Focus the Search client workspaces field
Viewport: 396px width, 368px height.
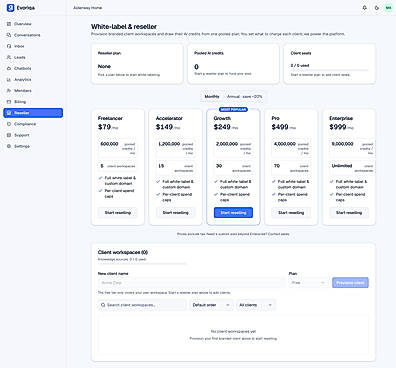[142, 305]
